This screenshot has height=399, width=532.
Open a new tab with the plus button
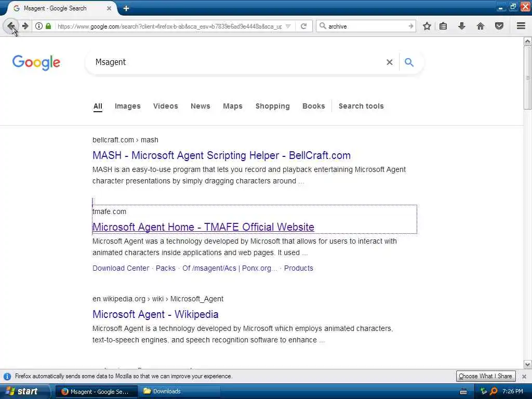[x=126, y=8]
